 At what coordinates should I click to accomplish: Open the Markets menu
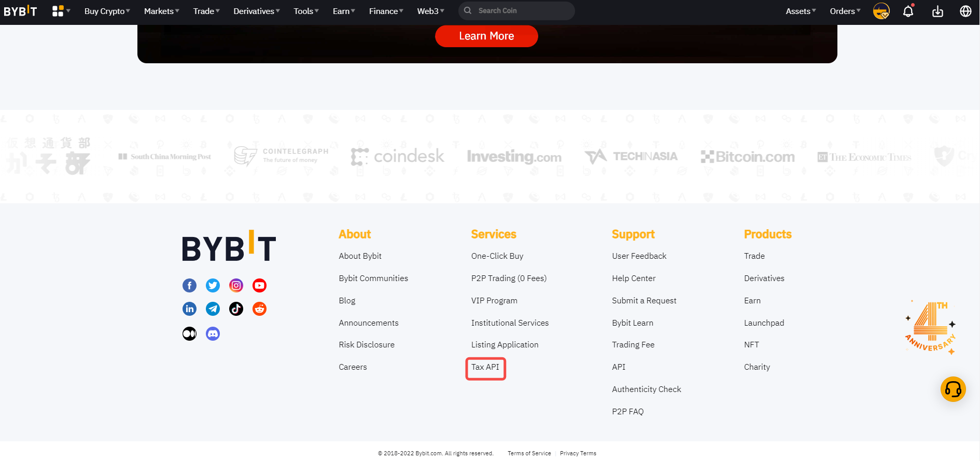coord(161,11)
